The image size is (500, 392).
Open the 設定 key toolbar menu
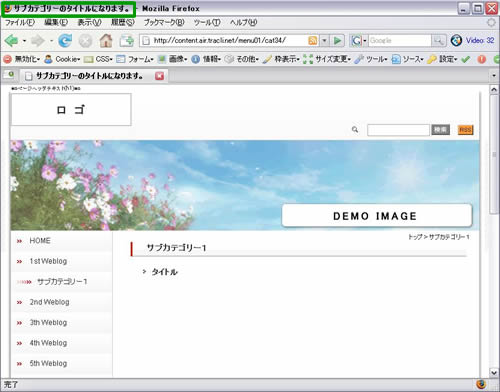point(442,59)
